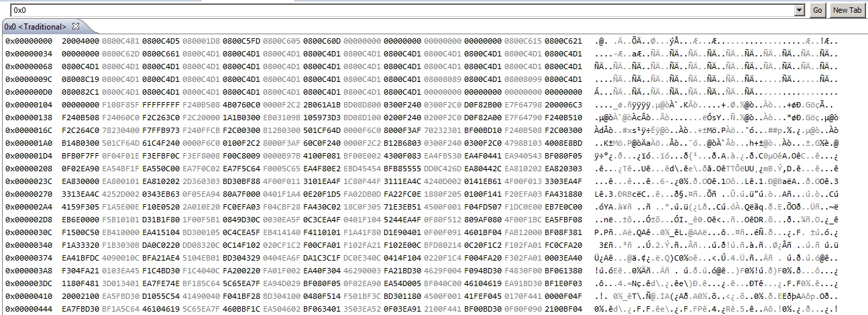Click the New Tab button
This screenshot has width=868, height=315.
(847, 11)
